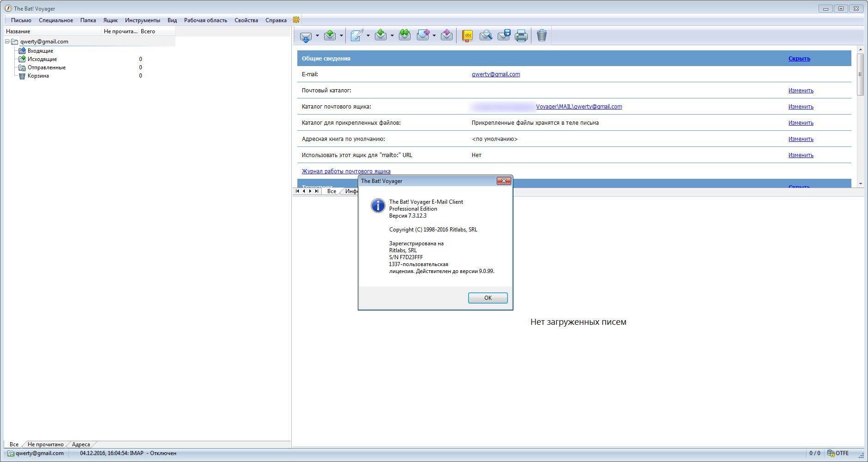Screen dimensions: 868x462
Task: Click the OTFE lock icon in status bar
Action: pos(831,453)
